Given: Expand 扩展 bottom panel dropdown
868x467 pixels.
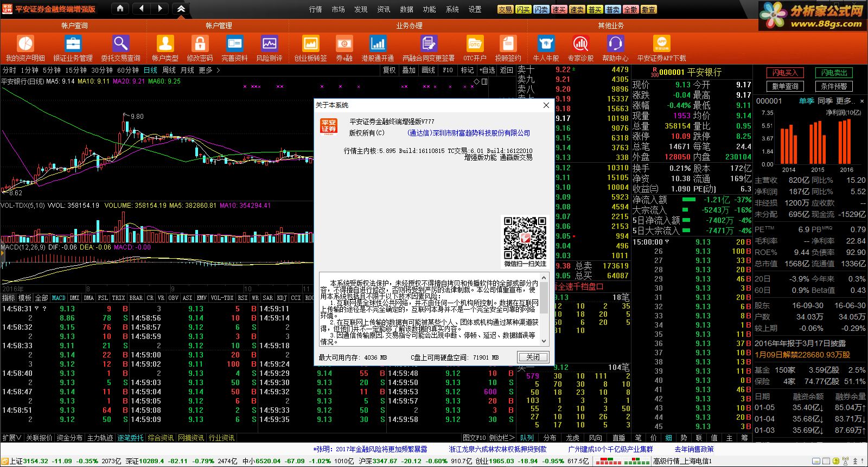Looking at the screenshot, I should [x=11, y=438].
